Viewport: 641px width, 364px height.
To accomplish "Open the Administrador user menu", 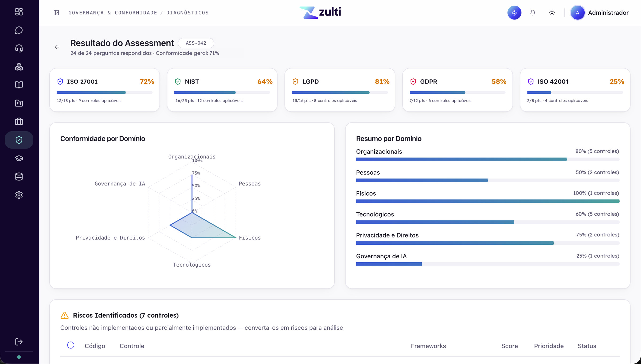I will [600, 13].
